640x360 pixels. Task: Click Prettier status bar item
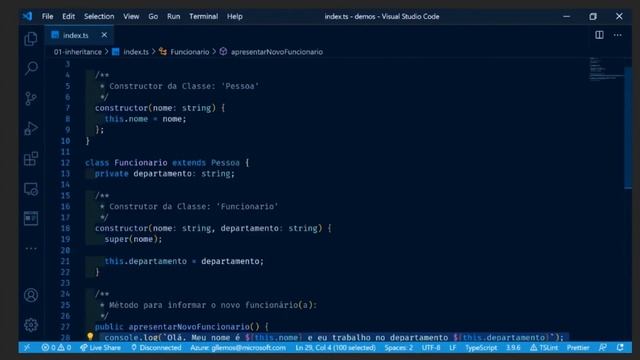[578, 348]
